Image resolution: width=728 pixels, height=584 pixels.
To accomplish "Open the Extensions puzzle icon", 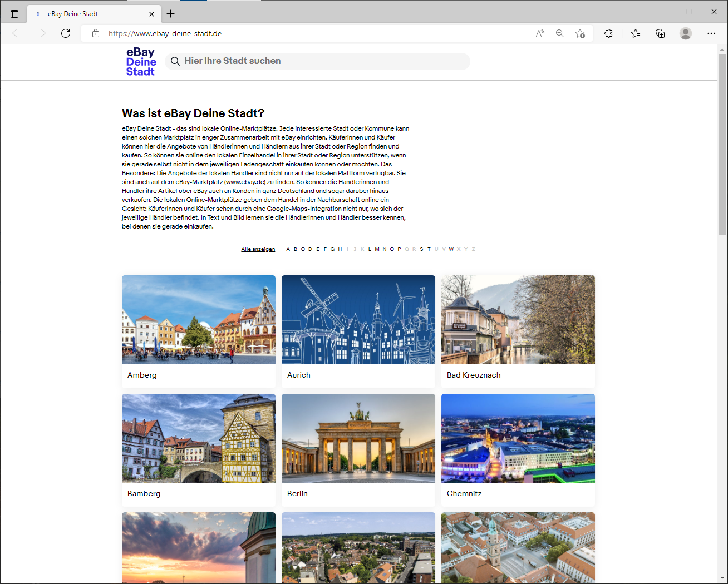I will (609, 33).
